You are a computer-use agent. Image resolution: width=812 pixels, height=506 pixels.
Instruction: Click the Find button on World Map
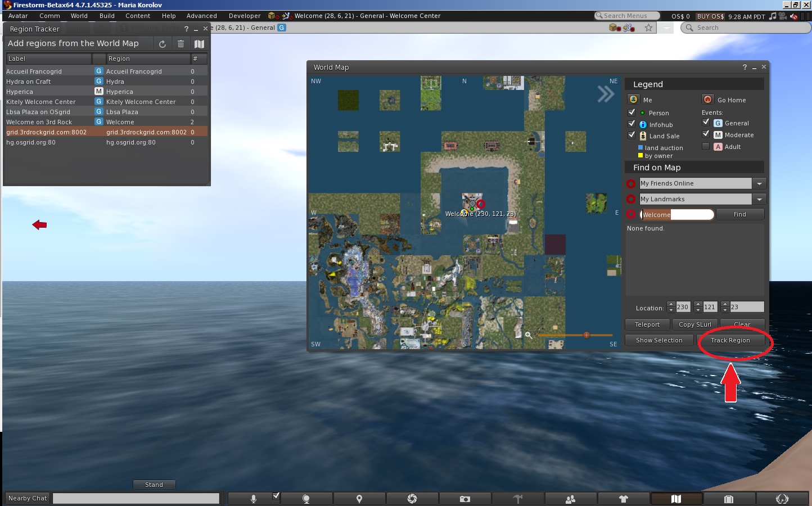[x=740, y=214]
